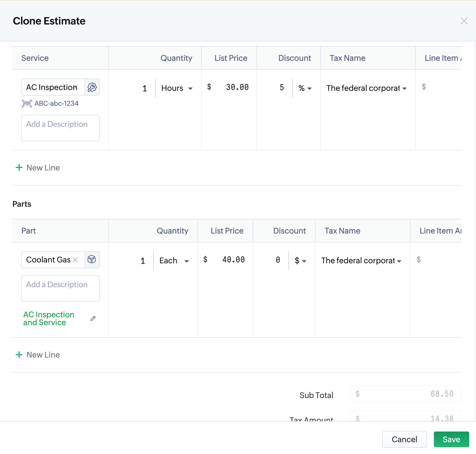
Task: Close the Clone Estimate dialog
Action: coord(464,21)
